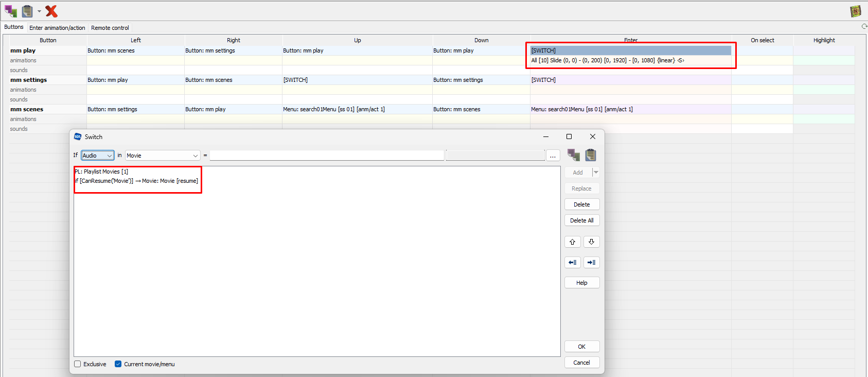The height and width of the screenshot is (377, 868).
Task: Click the 'Up' column header
Action: pos(358,40)
